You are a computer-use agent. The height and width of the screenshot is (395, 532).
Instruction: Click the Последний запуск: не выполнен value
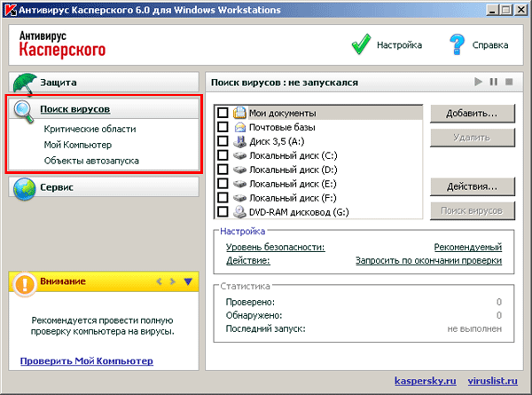(474, 328)
